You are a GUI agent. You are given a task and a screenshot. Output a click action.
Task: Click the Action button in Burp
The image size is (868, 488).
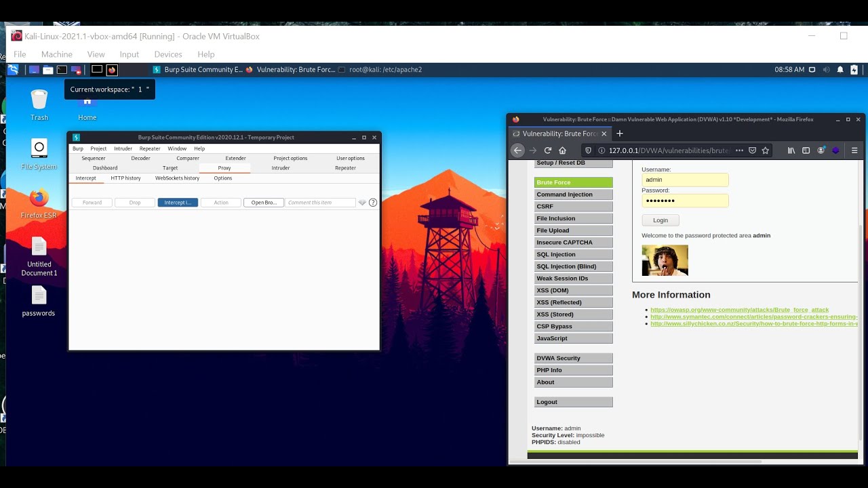click(221, 203)
